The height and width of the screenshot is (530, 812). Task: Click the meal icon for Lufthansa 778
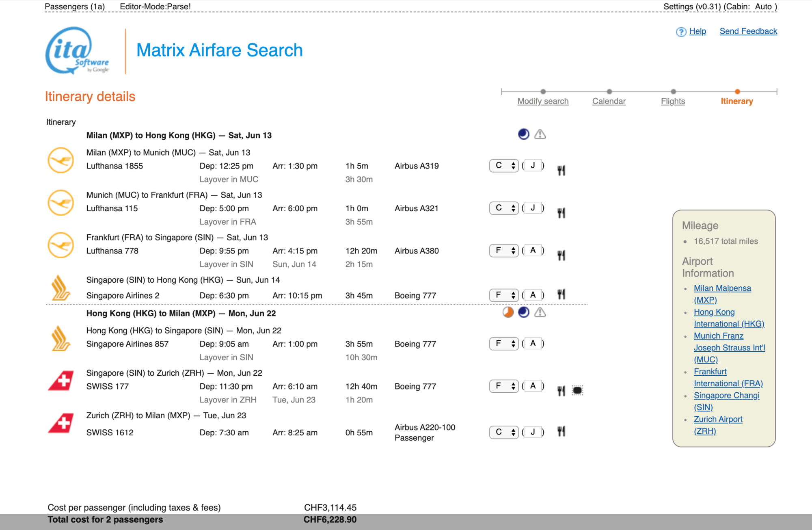(x=561, y=255)
